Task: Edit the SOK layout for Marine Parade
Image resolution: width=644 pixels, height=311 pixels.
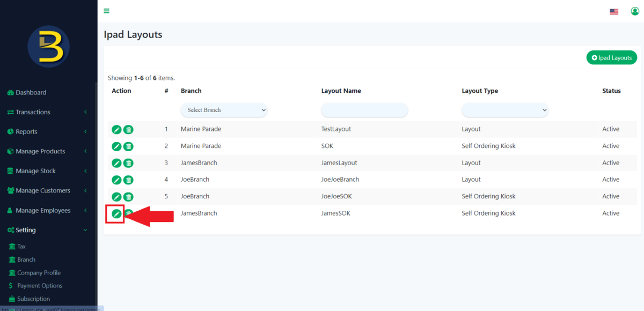Action: [116, 146]
